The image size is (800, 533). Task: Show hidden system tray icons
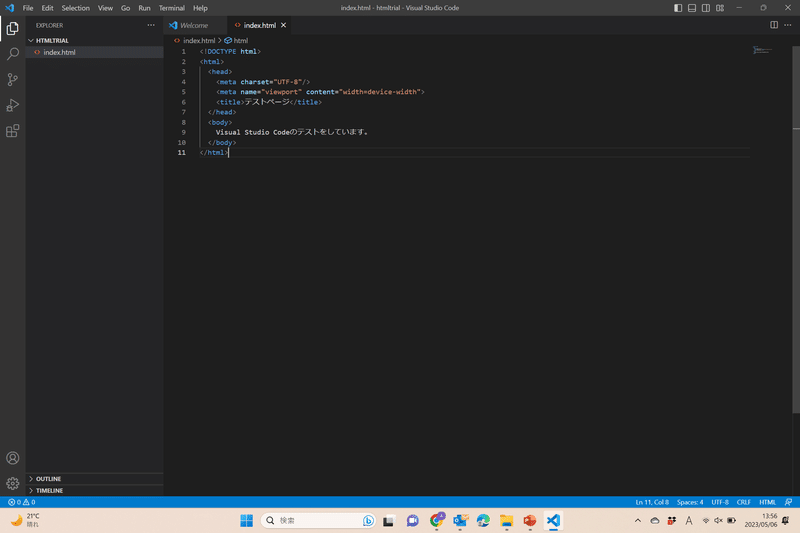coord(638,520)
